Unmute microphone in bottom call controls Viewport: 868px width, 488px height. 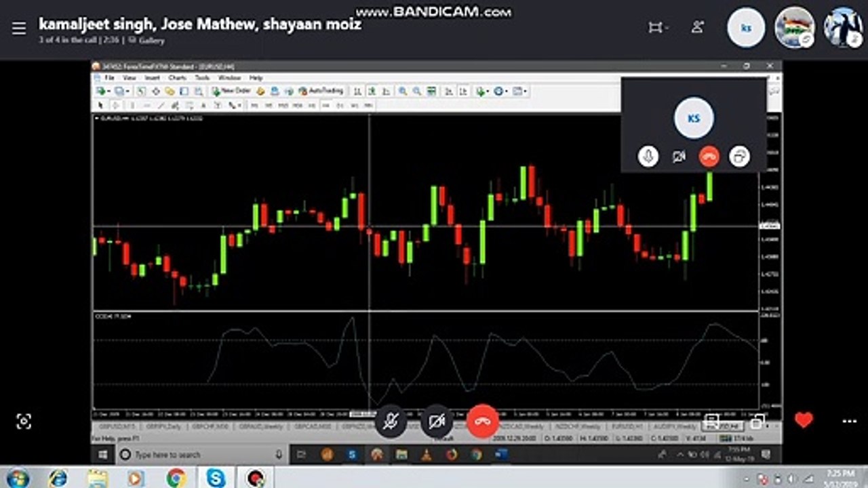pos(391,422)
